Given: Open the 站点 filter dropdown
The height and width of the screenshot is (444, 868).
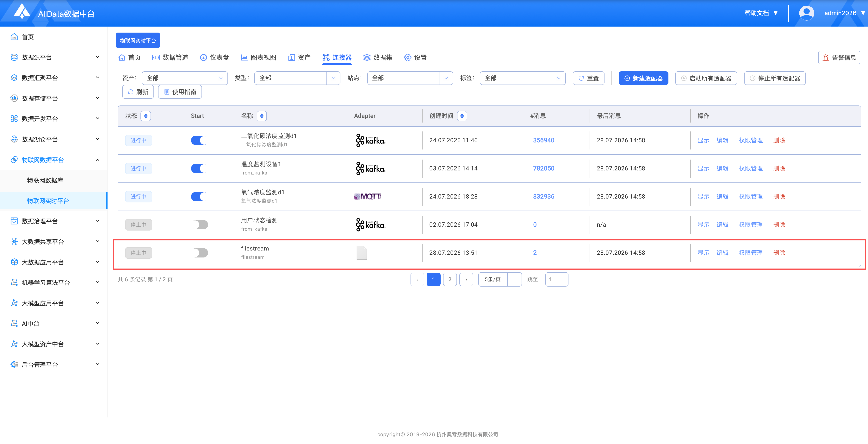Looking at the screenshot, I should [410, 78].
